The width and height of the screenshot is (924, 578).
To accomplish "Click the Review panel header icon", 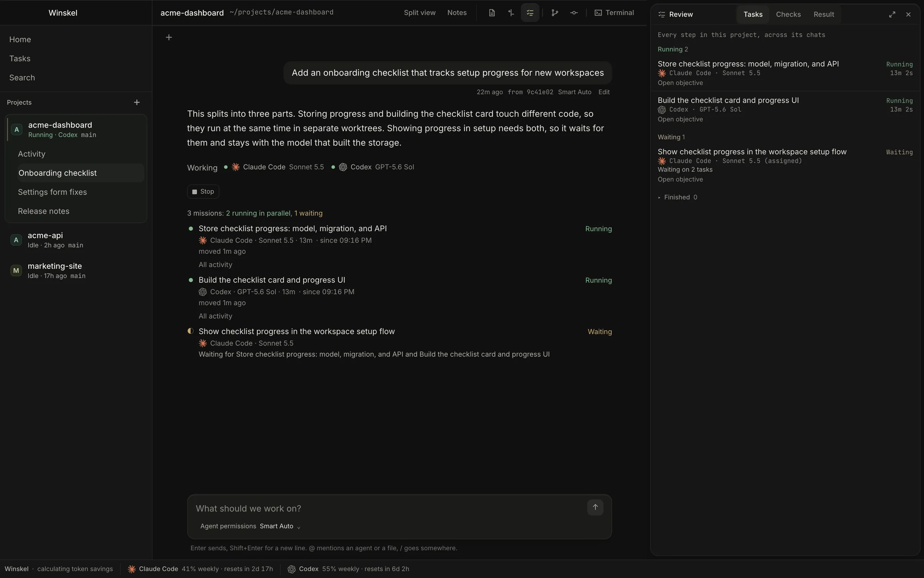I will [x=661, y=14].
